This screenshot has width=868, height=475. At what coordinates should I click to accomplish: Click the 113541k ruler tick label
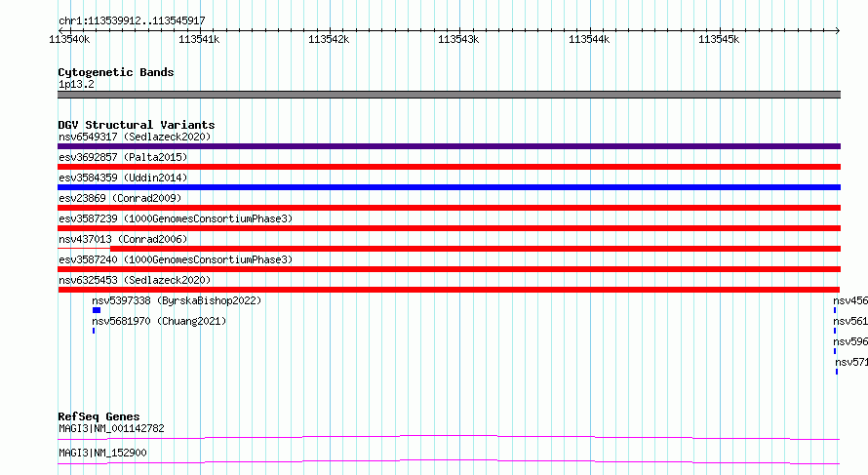click(199, 39)
